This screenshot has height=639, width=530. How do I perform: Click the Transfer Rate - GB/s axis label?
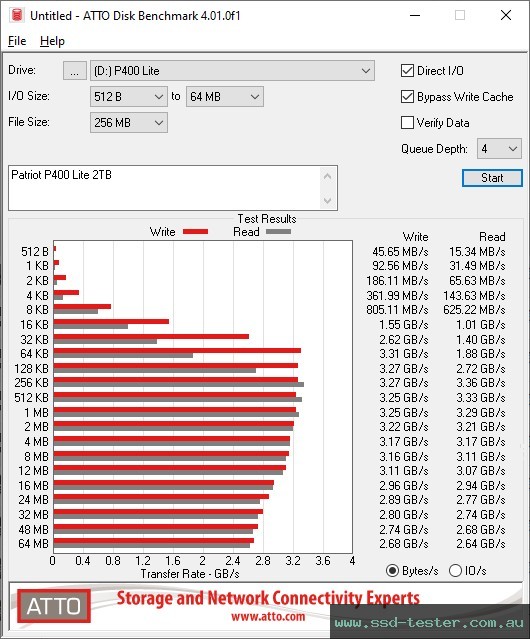190,574
